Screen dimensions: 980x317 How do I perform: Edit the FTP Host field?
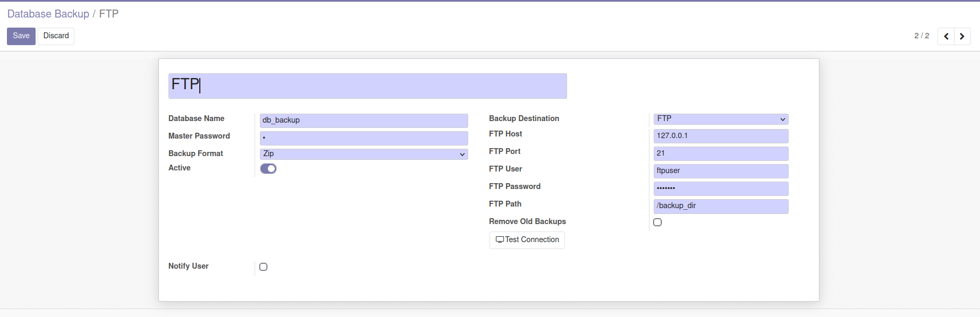pos(721,136)
